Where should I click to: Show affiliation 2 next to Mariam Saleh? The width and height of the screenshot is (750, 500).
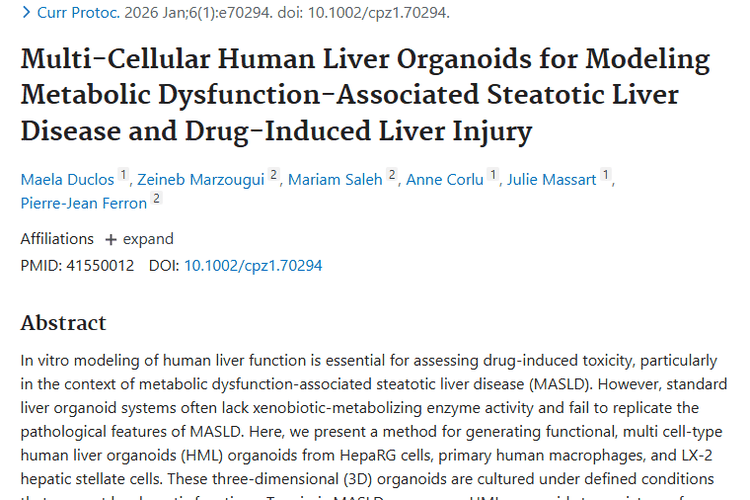(392, 175)
